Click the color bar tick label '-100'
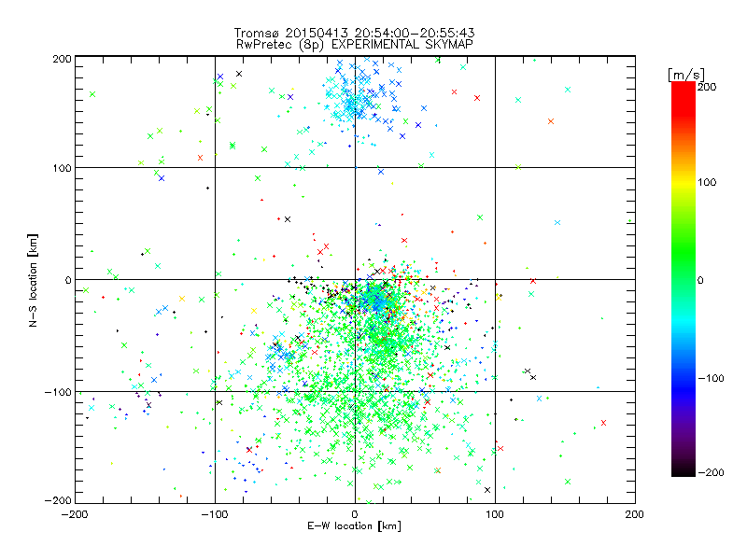The image size is (747, 560). click(711, 379)
